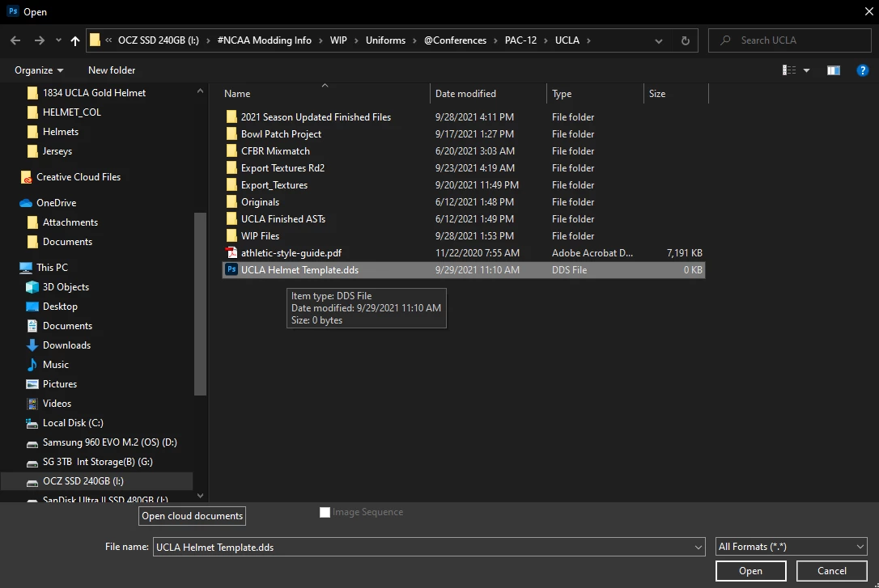Open Videos in the sidebar

(x=57, y=404)
